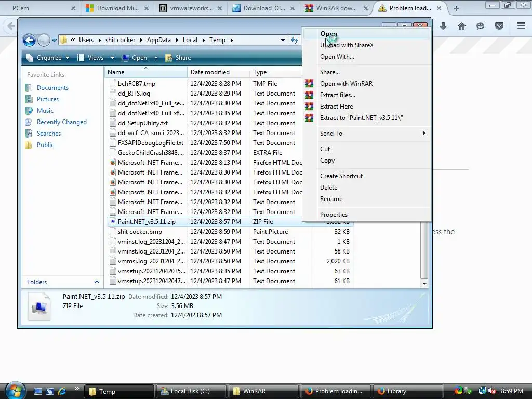Sort by the Type column header
Viewport: 532px width, 399px height.
pos(276,72)
